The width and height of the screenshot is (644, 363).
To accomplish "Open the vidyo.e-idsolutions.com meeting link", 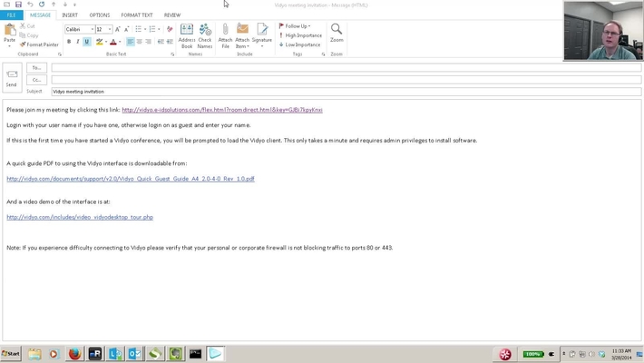I will 222,110.
